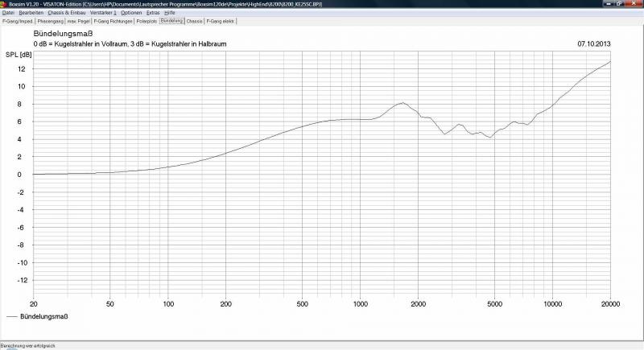Click the status bar message Berechnung war erfolgreich
The image size is (644, 350).
click(27, 346)
